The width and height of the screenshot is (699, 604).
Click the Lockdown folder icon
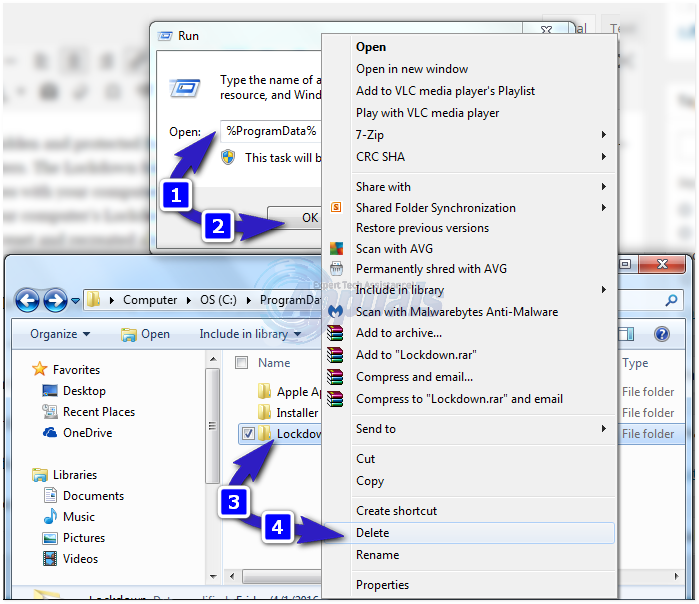pos(265,433)
